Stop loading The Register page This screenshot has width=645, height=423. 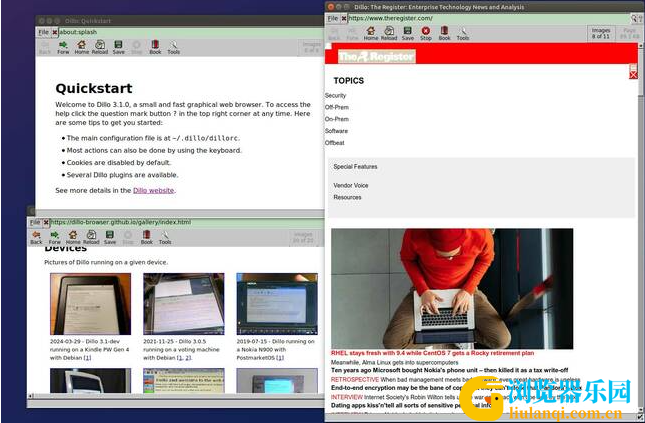(426, 31)
